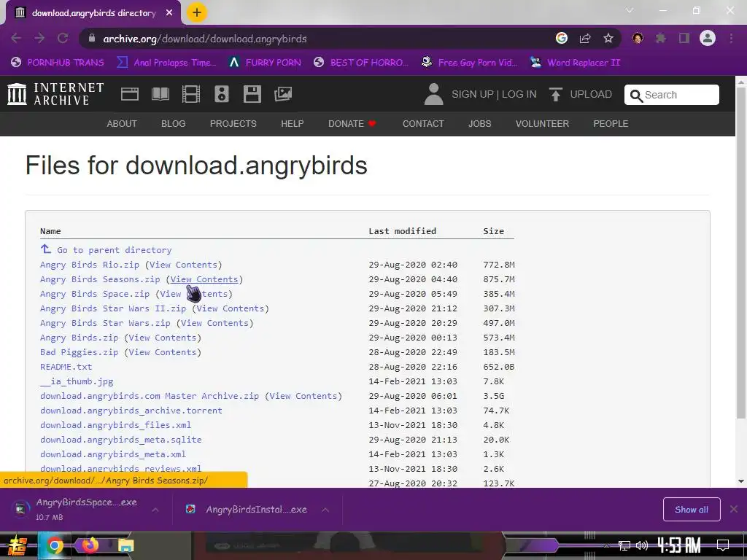This screenshot has height=560, width=747.
Task: Click the UPLOAD link
Action: coord(591,94)
